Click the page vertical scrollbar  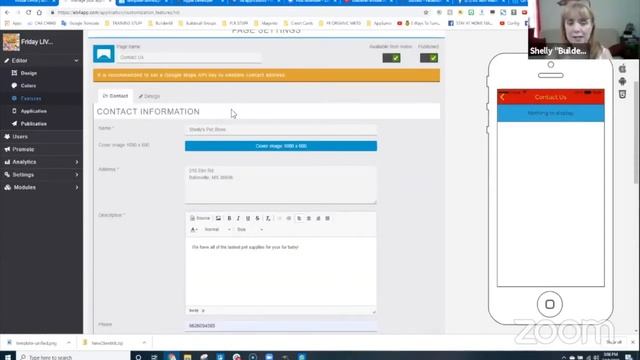pos(636,133)
